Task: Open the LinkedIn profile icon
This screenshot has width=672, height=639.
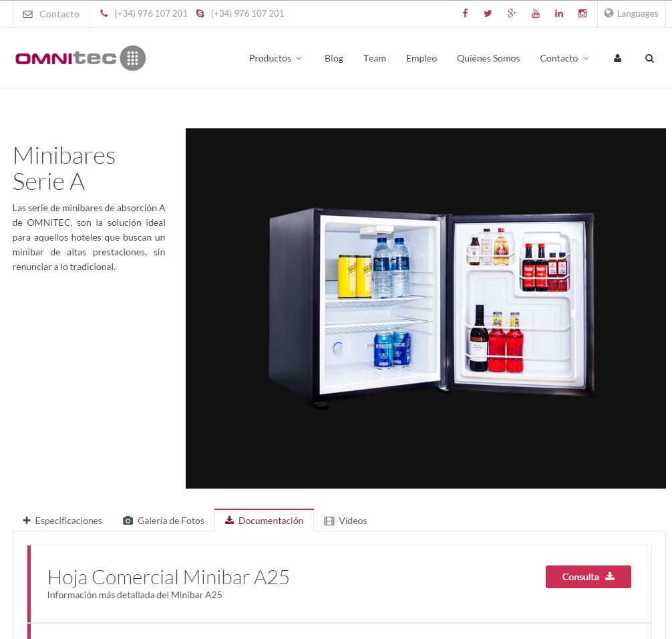Action: pyautogui.click(x=559, y=13)
